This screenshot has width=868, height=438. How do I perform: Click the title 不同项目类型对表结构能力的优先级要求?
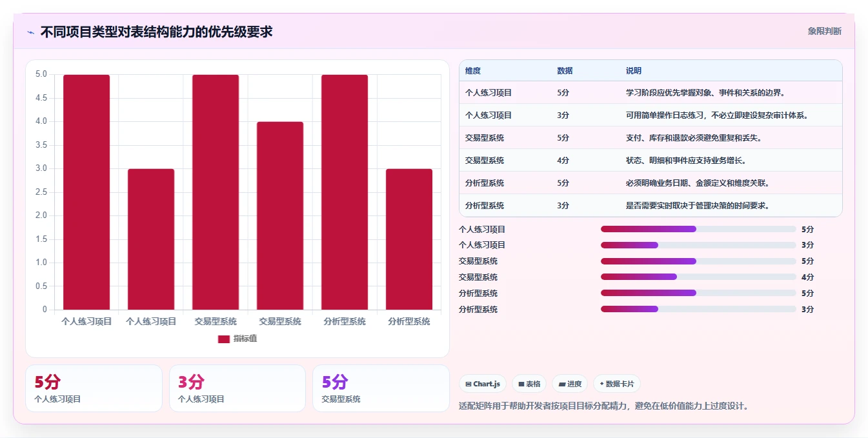click(156, 32)
